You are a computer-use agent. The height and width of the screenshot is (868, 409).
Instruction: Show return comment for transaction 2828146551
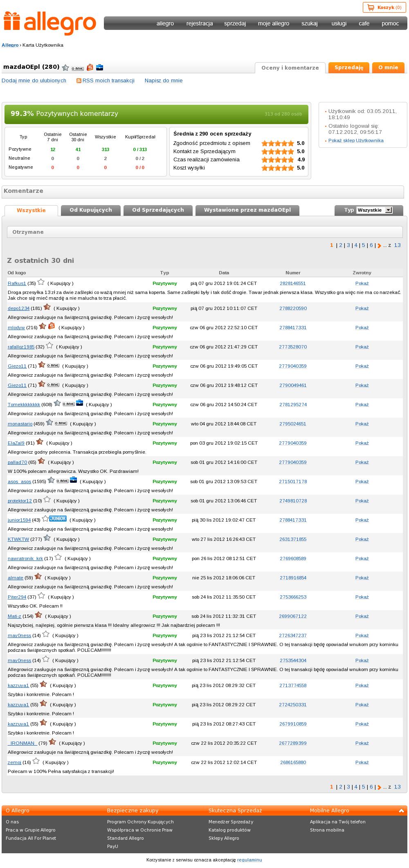(x=362, y=283)
